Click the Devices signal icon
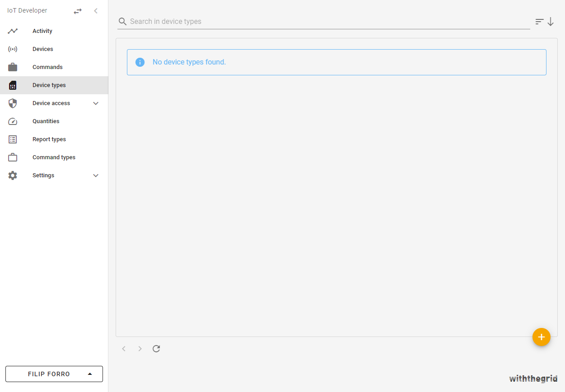565x392 pixels. coord(13,49)
